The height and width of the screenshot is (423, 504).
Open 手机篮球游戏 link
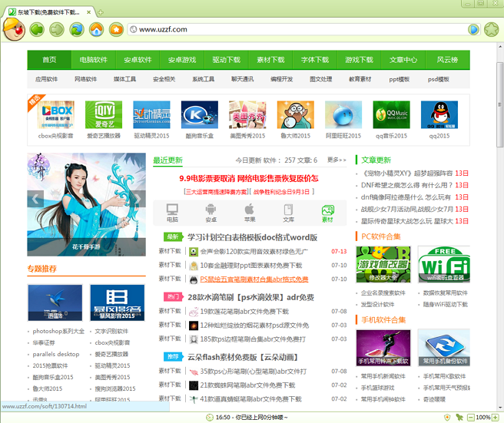coord(377,388)
